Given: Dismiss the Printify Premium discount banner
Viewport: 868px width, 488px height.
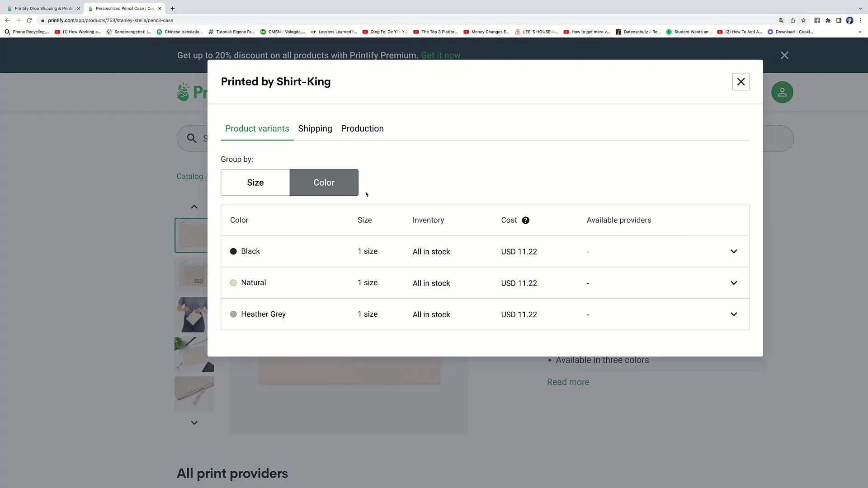Looking at the screenshot, I should (x=784, y=55).
